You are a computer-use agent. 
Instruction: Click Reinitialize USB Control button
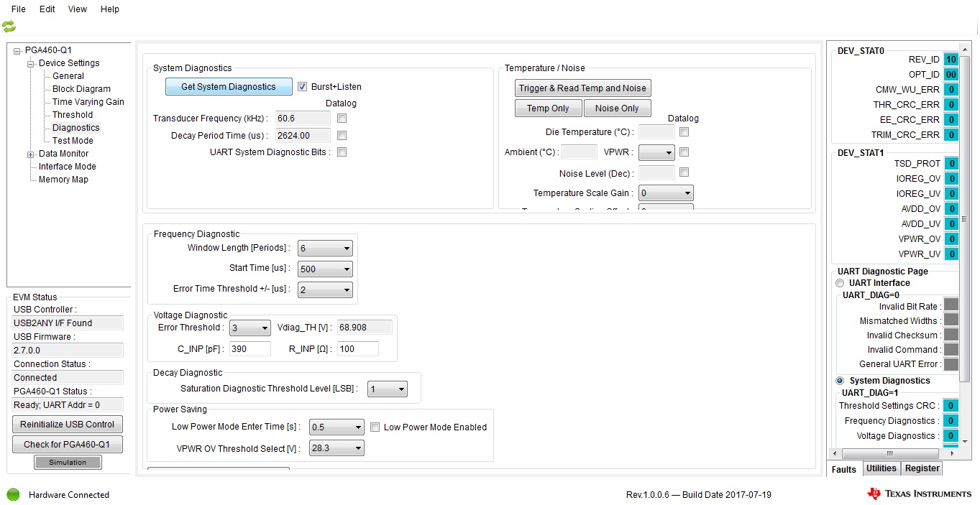coord(68,425)
